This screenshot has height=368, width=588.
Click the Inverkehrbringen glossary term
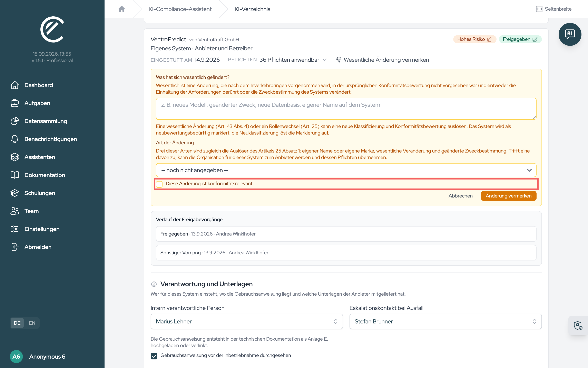point(269,85)
